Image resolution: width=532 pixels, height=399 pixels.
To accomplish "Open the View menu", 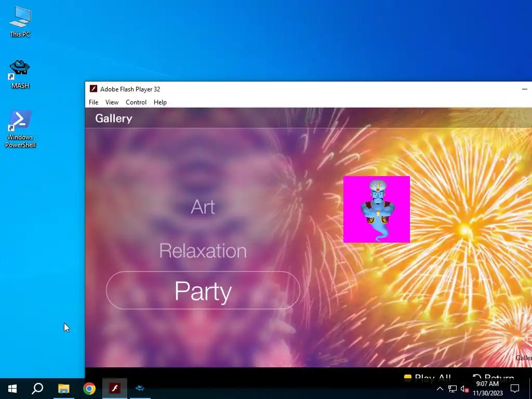I will [x=112, y=102].
